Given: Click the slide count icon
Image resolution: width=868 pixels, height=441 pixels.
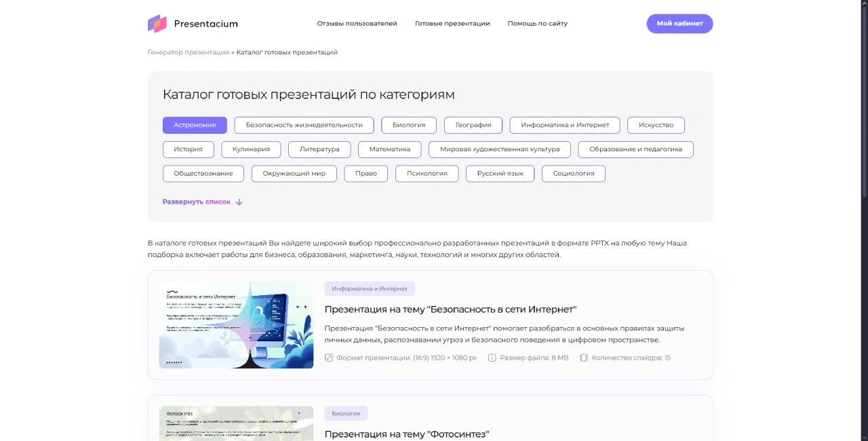Looking at the screenshot, I should pos(584,358).
